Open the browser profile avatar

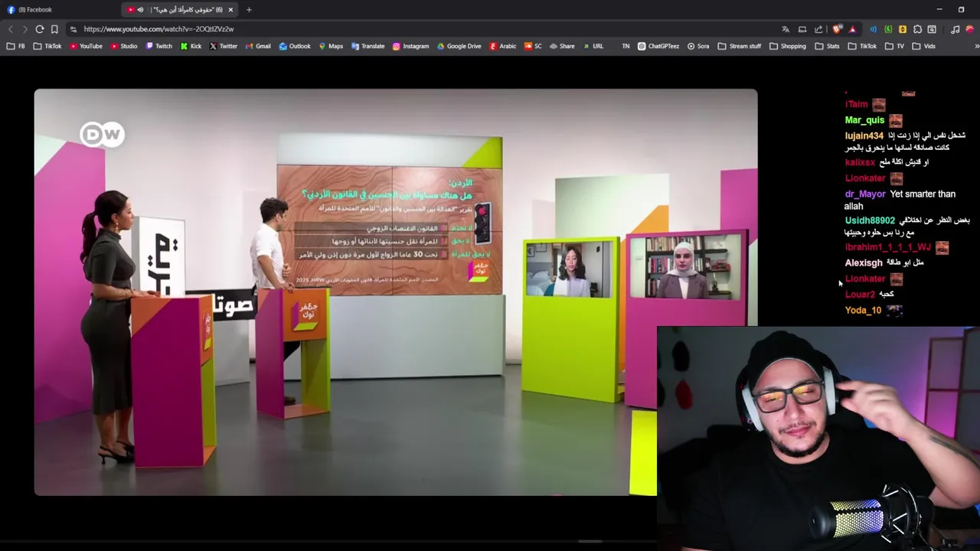point(970,29)
